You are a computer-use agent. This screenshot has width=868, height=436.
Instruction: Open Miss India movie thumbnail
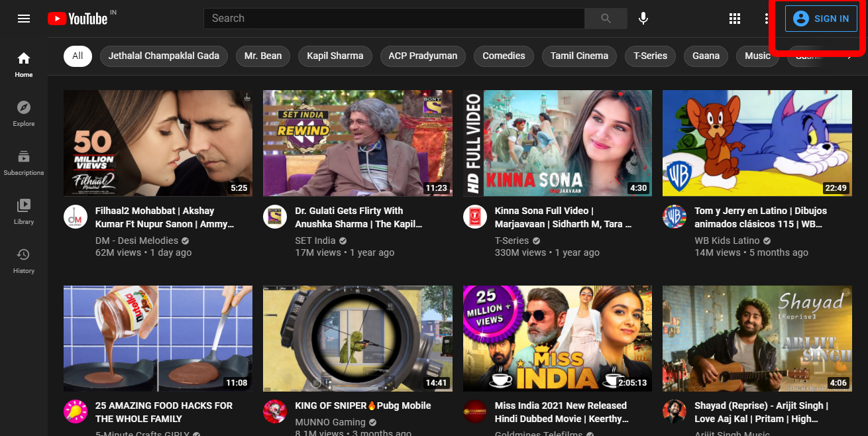pyautogui.click(x=557, y=339)
